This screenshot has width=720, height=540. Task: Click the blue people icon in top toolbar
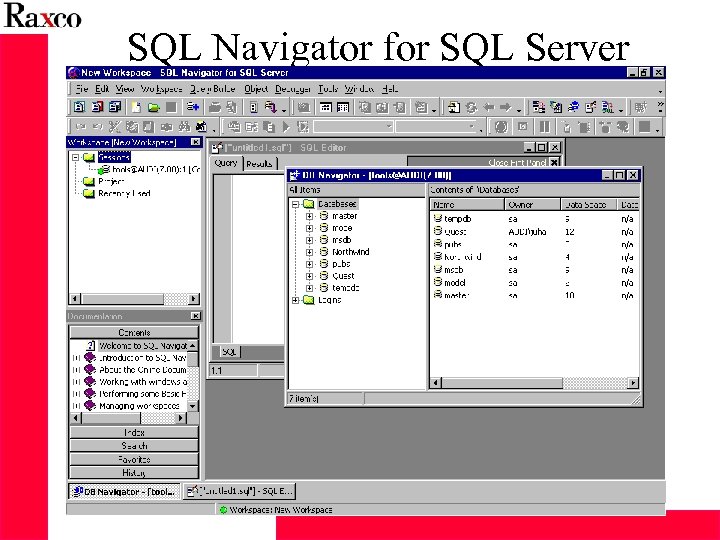(573, 107)
